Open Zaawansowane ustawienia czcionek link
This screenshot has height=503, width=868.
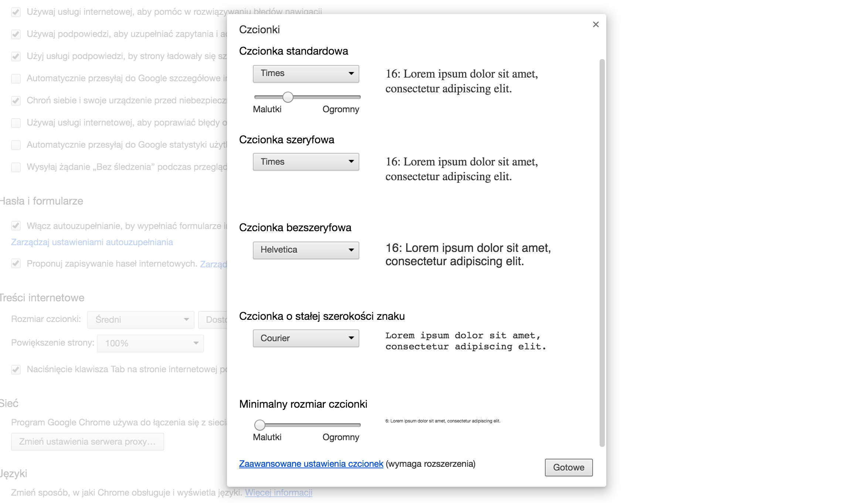click(x=311, y=464)
